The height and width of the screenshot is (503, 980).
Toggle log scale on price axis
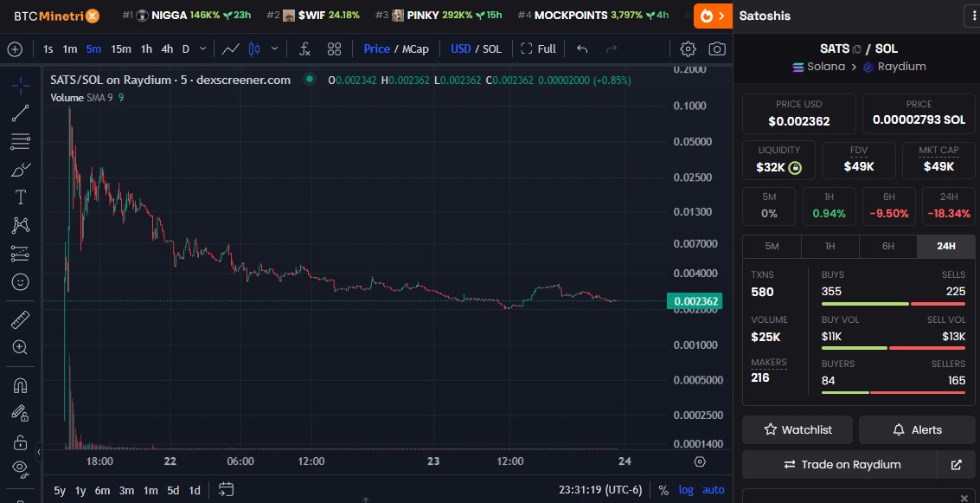pos(686,490)
